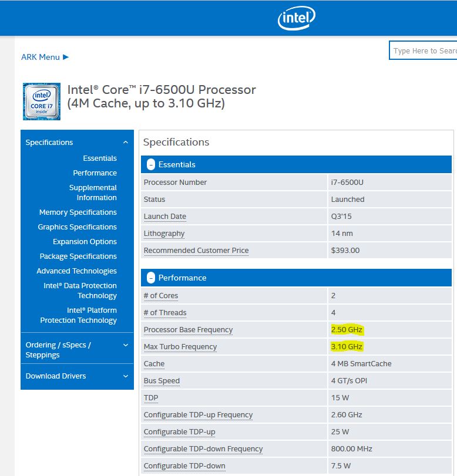
Task: Select Package Specifications in sidebar
Action: (x=78, y=256)
